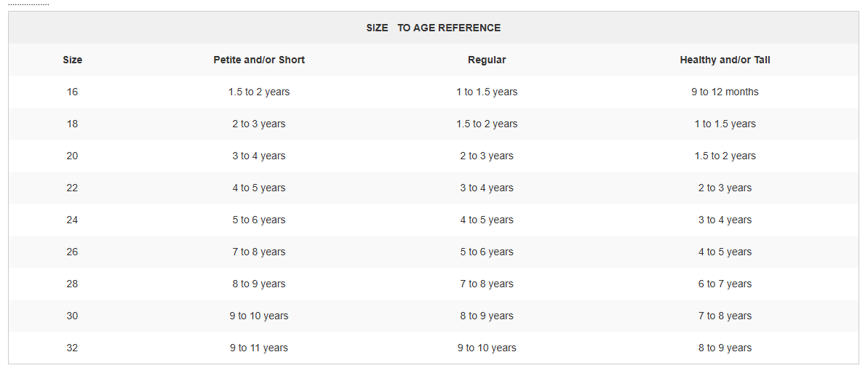Click Regular age cell for size 24
Screen dimensions: 868x368
487,220
